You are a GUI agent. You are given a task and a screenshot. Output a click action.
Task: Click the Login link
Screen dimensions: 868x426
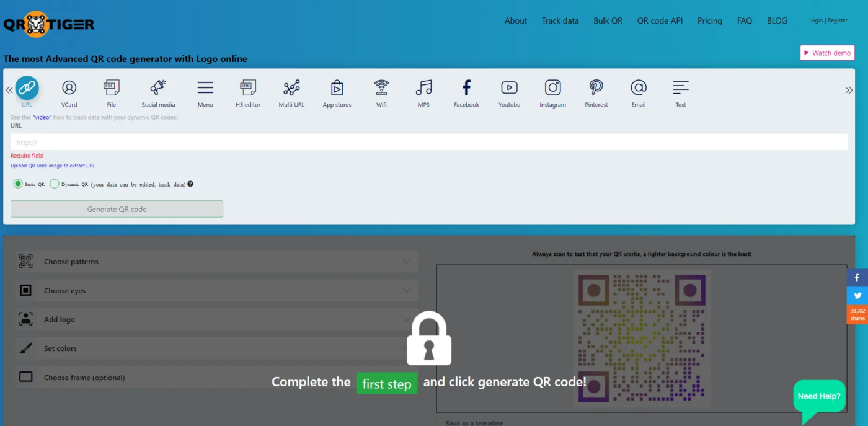(816, 20)
